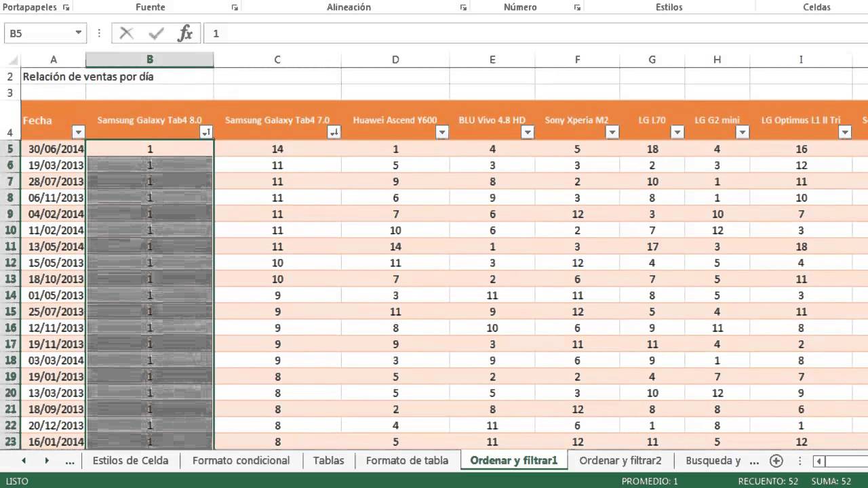Select column C header
The image size is (868, 488).
277,60
